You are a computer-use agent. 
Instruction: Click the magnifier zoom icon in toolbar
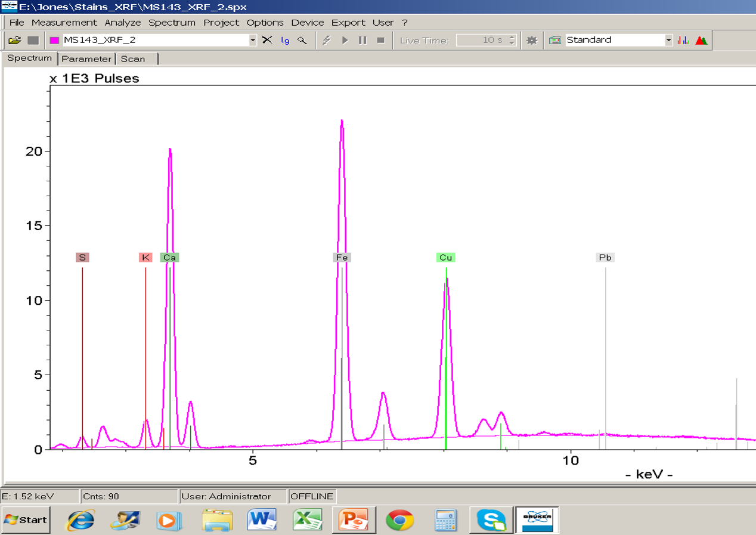point(302,41)
